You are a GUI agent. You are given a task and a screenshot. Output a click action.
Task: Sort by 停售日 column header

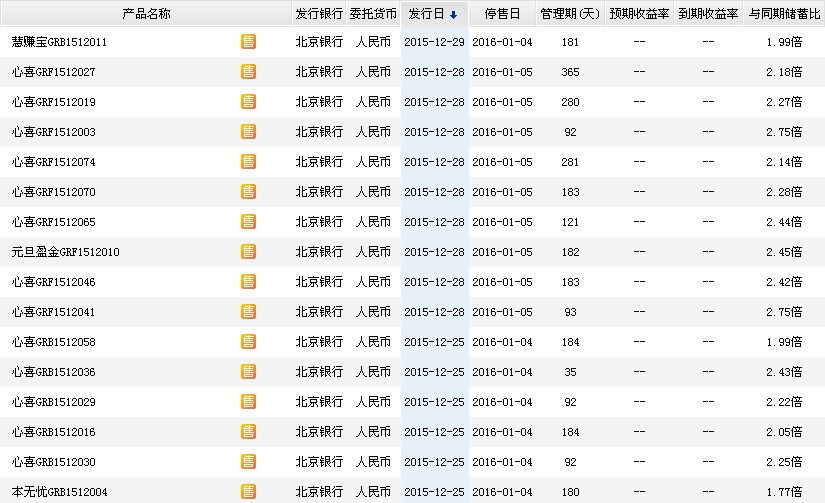pos(502,14)
